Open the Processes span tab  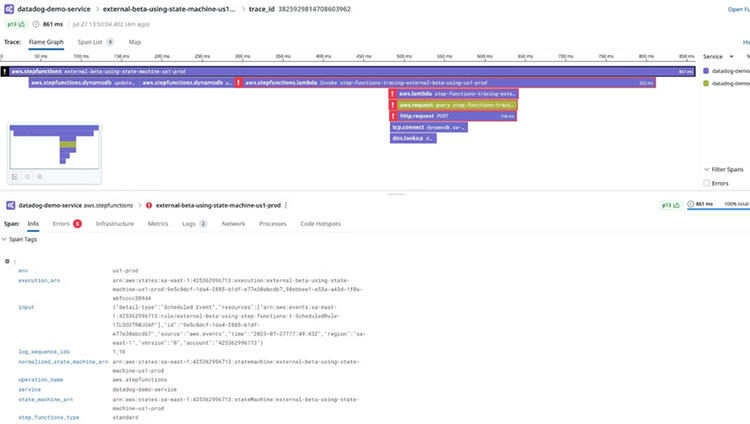coord(273,223)
